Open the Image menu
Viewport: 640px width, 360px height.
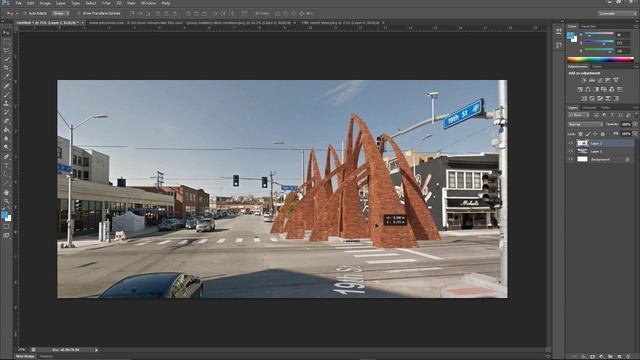[45, 3]
